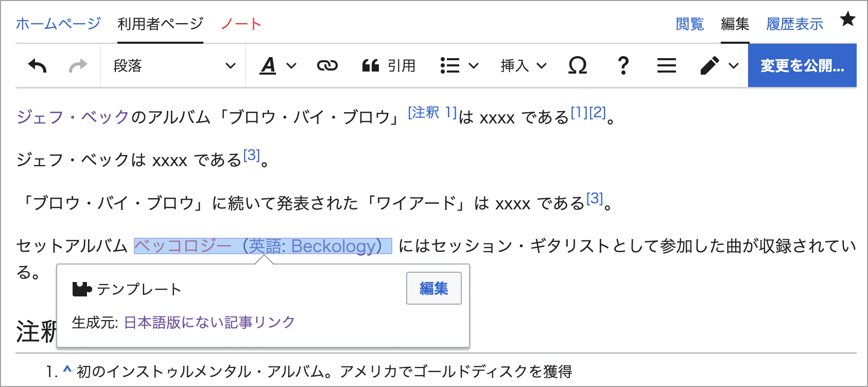
Task: Click the ジェフ・ベック link in first paragraph
Action: (73, 117)
